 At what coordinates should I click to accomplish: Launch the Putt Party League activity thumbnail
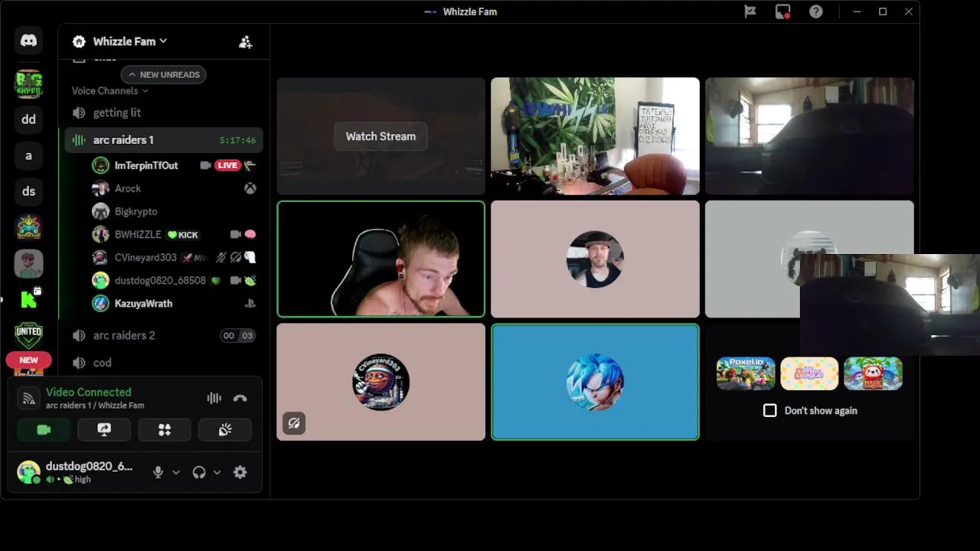pyautogui.click(x=809, y=373)
